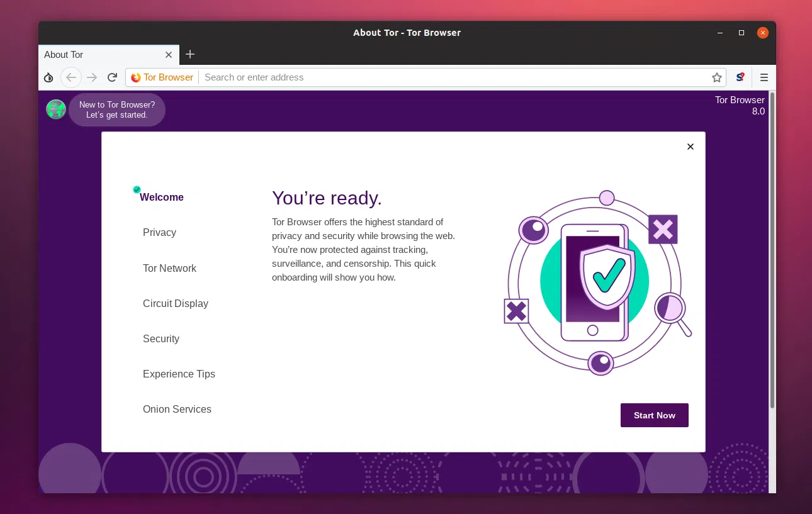
Task: Click the 'Tor Browser 8.0' version text
Action: coord(740,106)
